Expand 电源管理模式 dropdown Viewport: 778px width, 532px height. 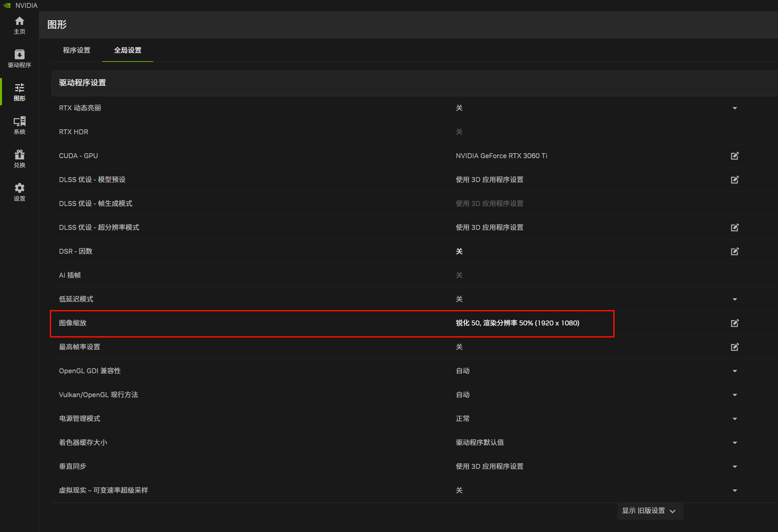click(734, 419)
